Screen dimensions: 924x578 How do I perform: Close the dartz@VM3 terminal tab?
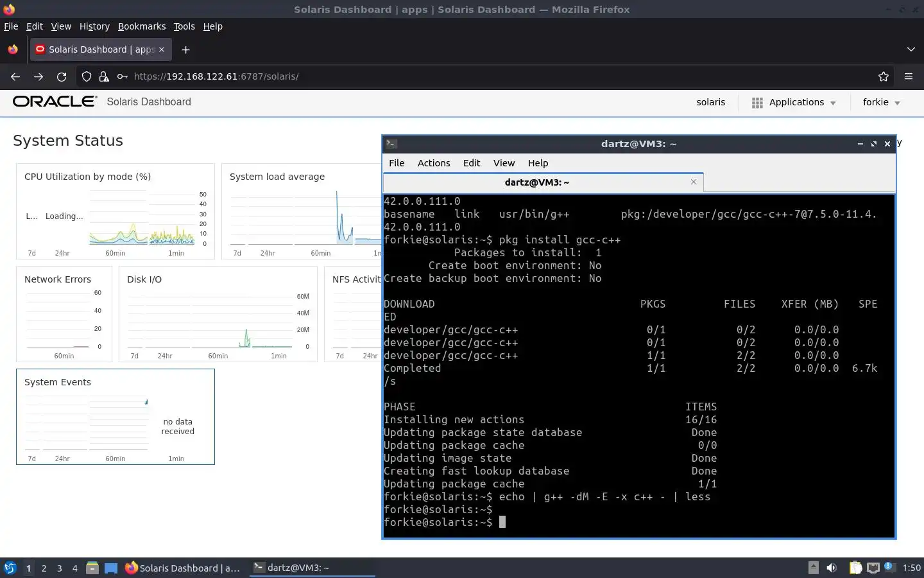point(694,182)
